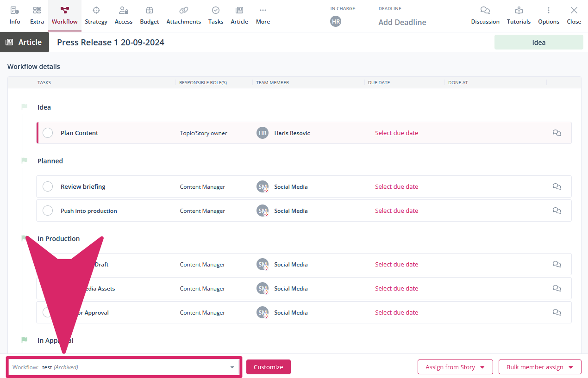Select due date for the Draft task
The image size is (588, 378).
click(396, 264)
